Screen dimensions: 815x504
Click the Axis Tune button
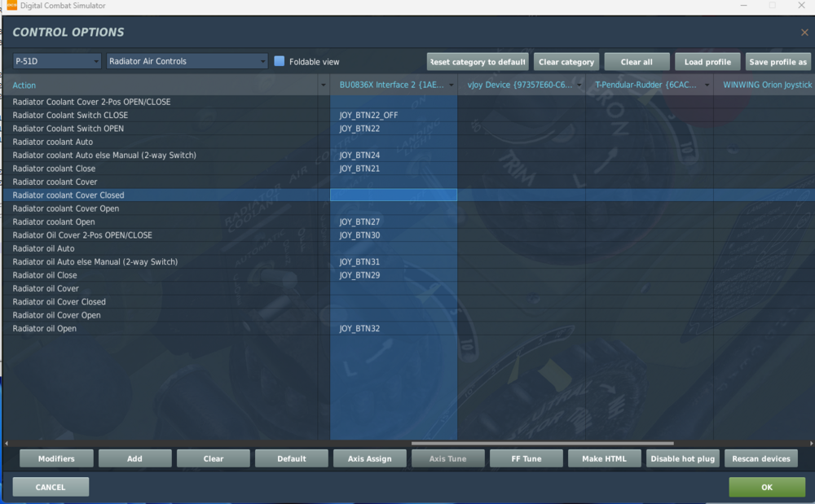[448, 459]
